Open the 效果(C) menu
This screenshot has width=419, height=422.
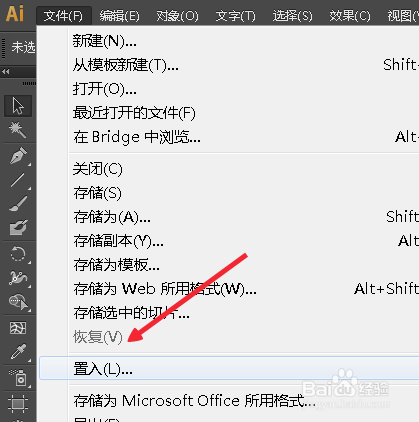click(350, 16)
